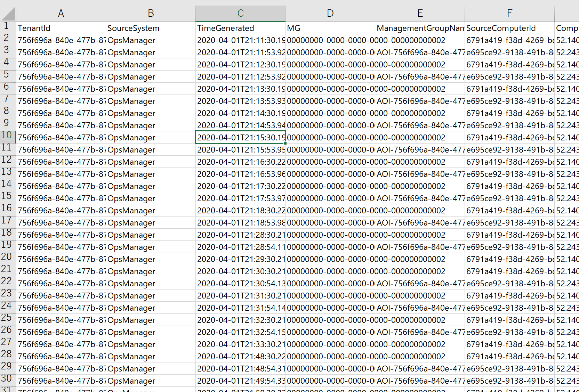The width and height of the screenshot is (579, 392).
Task: Select column B header
Action: (x=151, y=14)
